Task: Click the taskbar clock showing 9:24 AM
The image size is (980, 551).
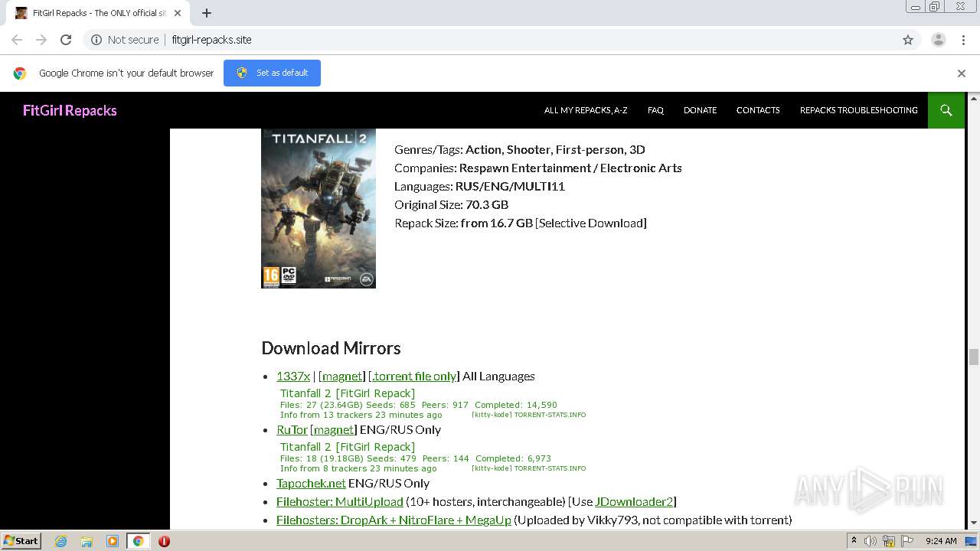Action: 941,541
